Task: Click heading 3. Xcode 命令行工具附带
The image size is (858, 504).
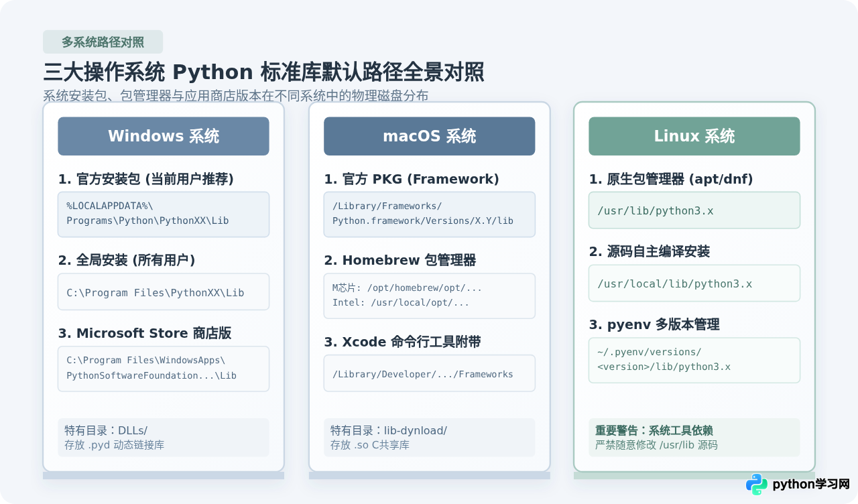Action: [402, 342]
